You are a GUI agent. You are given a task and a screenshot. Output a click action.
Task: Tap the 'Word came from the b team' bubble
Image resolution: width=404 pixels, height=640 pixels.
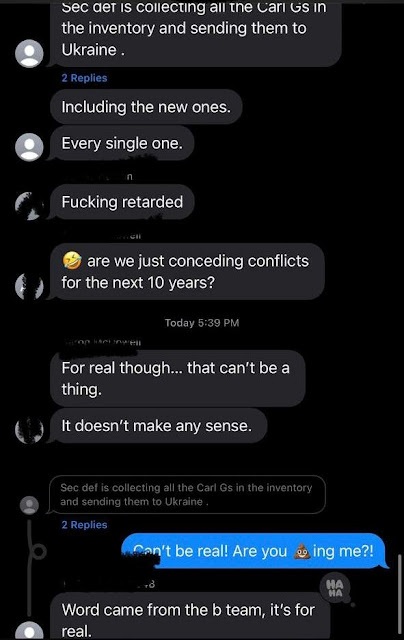[190, 617]
